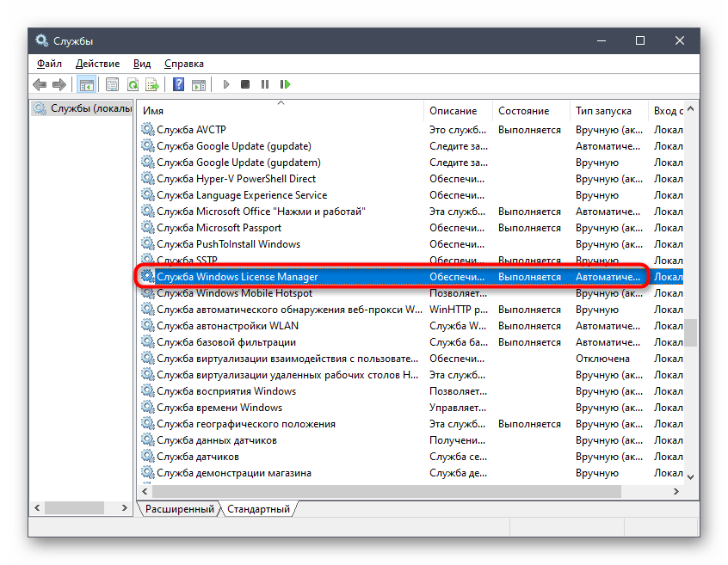Click gear icon of Служба базовой фильтрации
The width and height of the screenshot is (728, 565).
pos(148,341)
